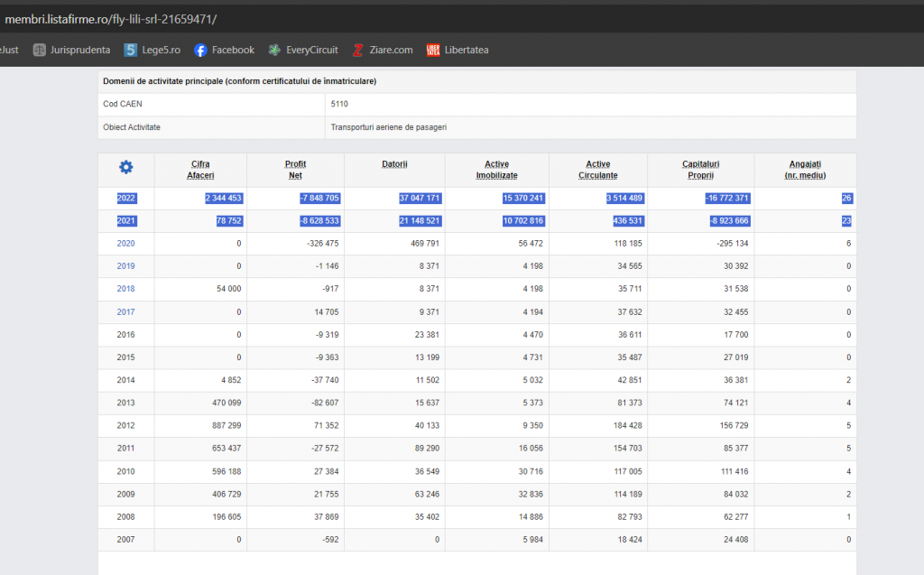Viewport: 924px width, 575px height.
Task: Click the Active Imobilizate column header
Action: 497,170
